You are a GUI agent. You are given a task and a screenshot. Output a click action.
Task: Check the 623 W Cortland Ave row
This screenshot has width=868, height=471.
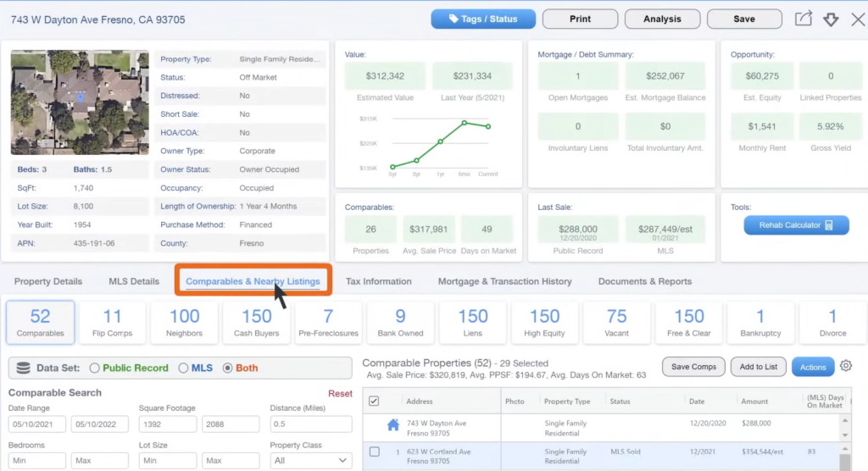[375, 452]
